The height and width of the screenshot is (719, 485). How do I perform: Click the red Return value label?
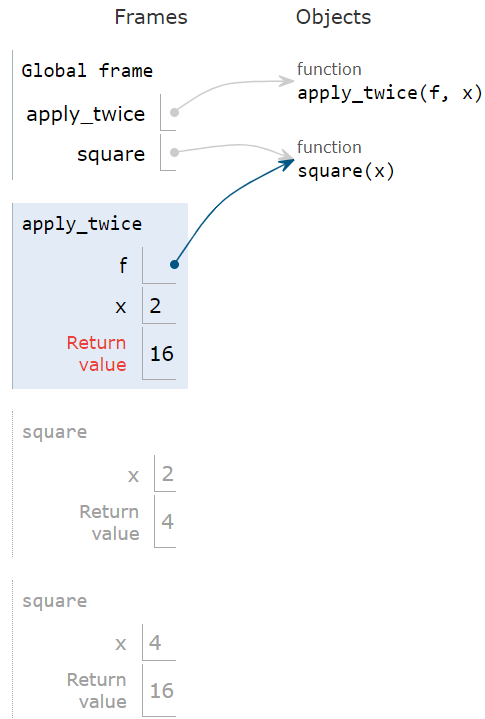tap(96, 354)
